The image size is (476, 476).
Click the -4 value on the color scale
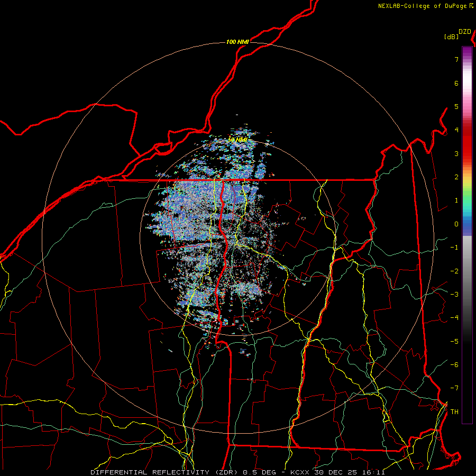454,318
